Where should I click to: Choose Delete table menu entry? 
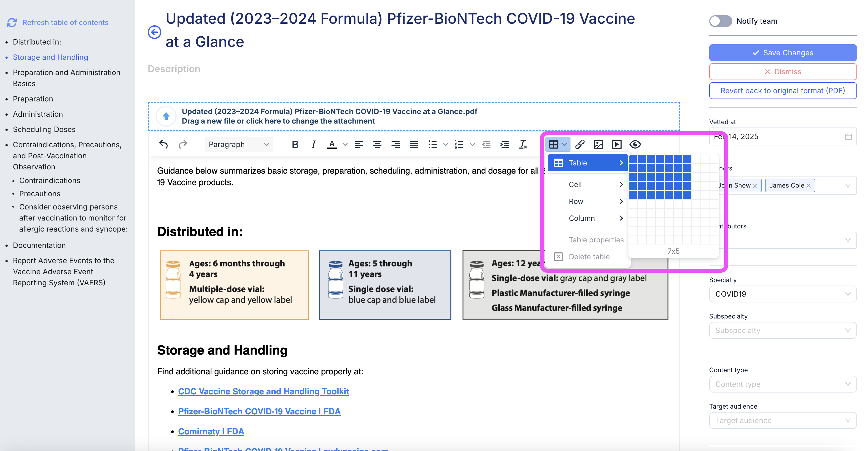click(588, 257)
